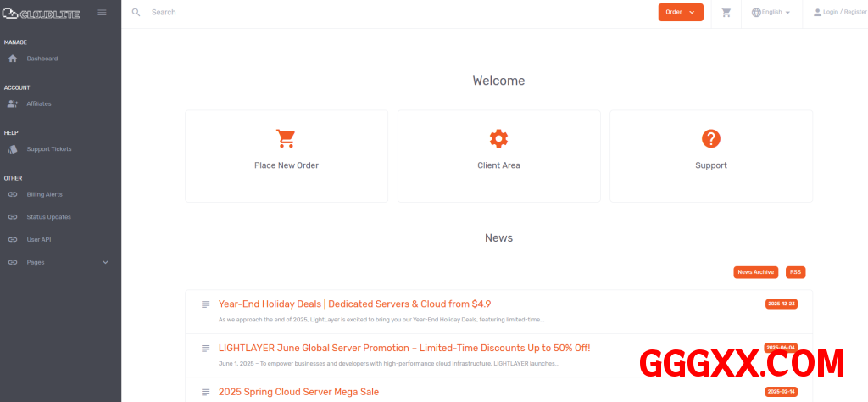868x402 pixels.
Task: Click the Affiliates people icon
Action: [13, 103]
